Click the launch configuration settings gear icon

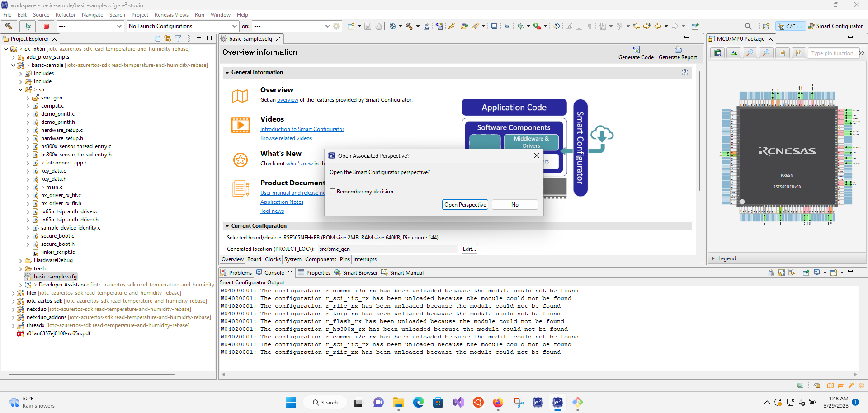[336, 26]
